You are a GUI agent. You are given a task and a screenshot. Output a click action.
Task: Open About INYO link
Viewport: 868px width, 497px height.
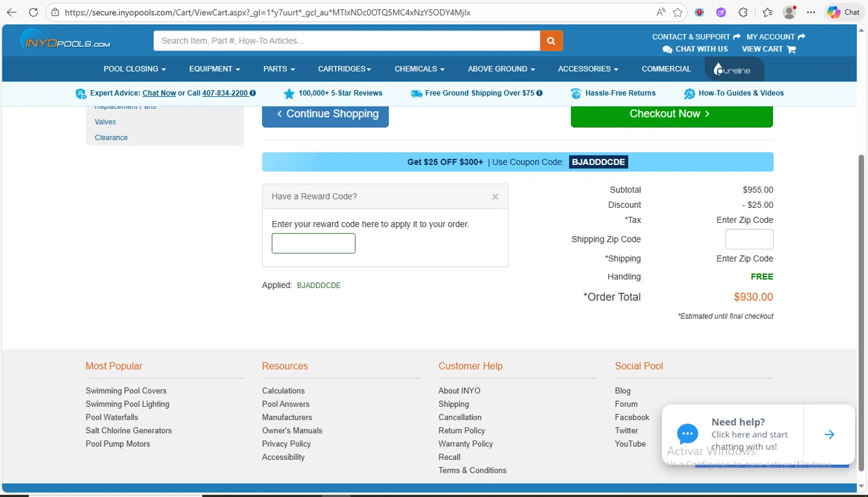tap(459, 391)
